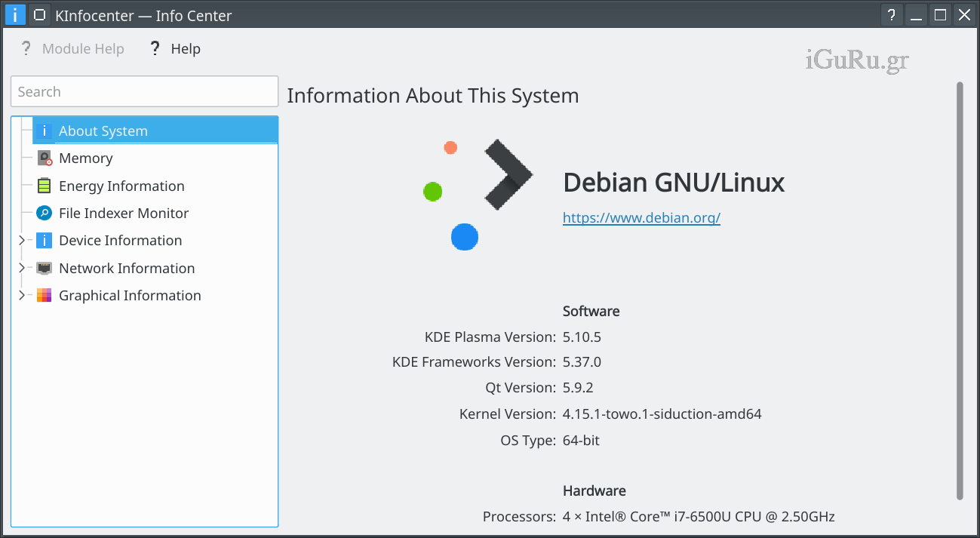The width and height of the screenshot is (980, 538).
Task: Click the Software section heading
Action: (591, 311)
